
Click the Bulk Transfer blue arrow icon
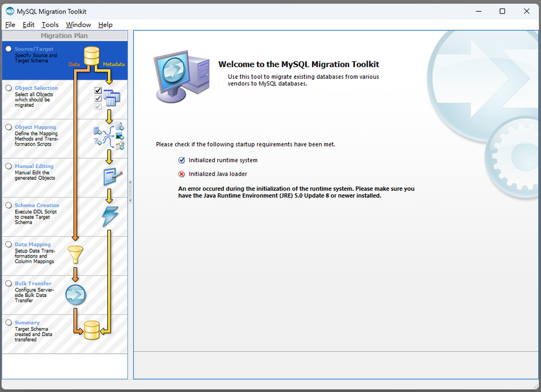tap(75, 294)
